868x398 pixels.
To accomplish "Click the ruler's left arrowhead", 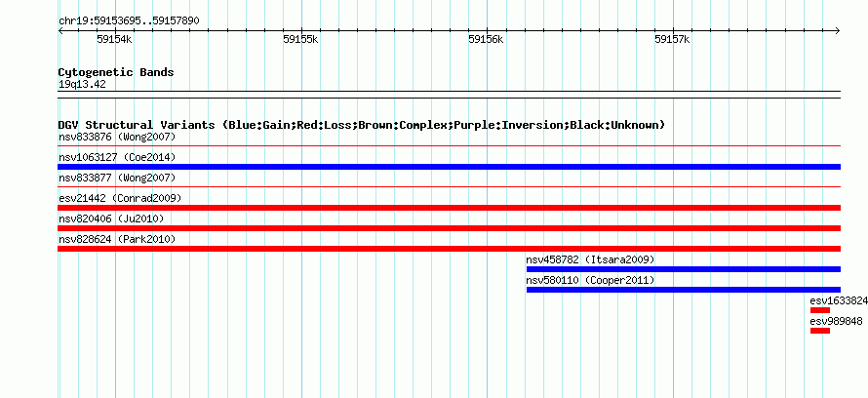I will [x=60, y=30].
